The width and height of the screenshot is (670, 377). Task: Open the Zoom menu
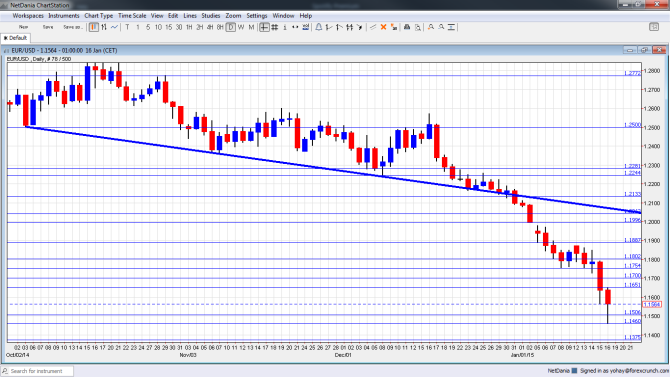[233, 16]
